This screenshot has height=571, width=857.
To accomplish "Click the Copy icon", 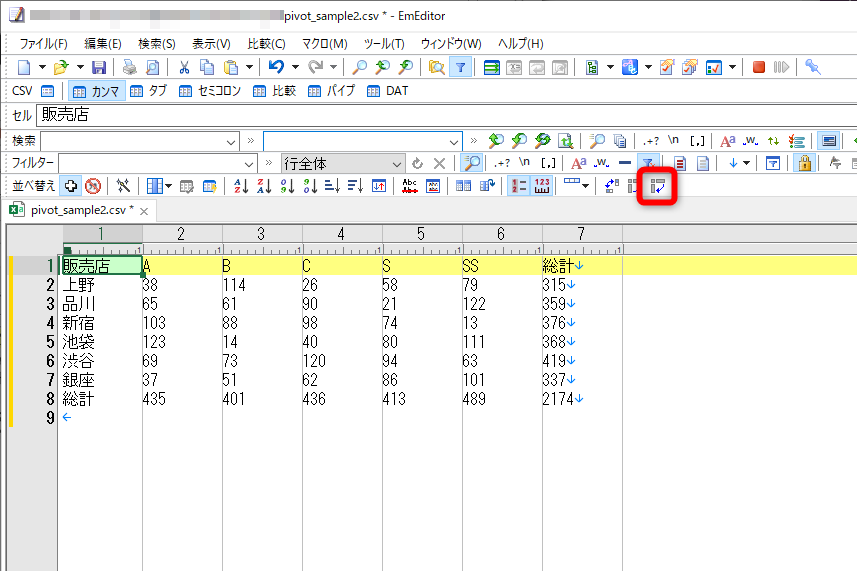I will (x=207, y=67).
